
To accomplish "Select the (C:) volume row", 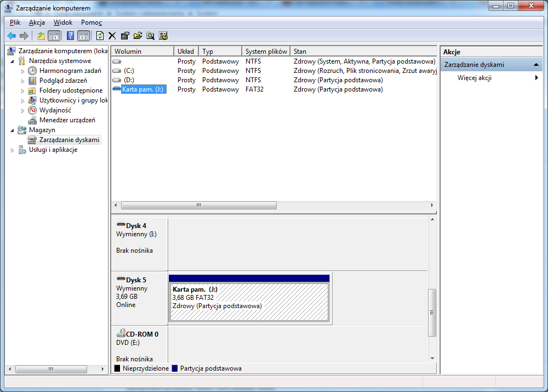I will pos(274,71).
